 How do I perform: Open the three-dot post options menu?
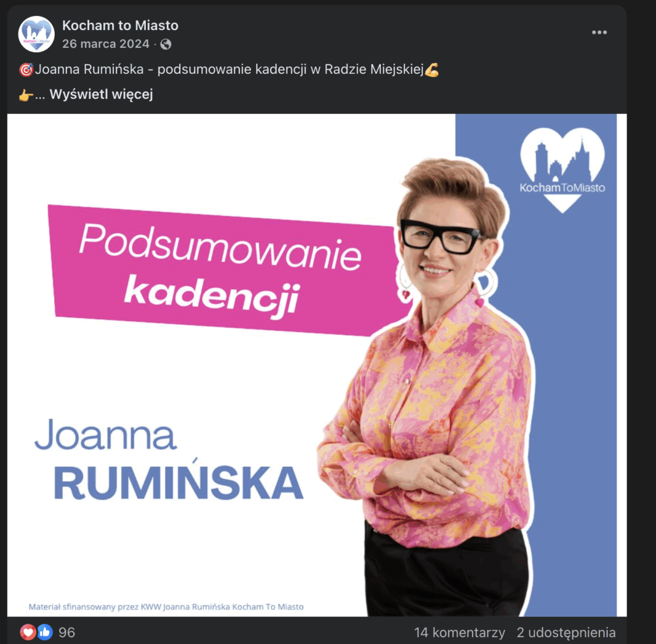point(599,32)
